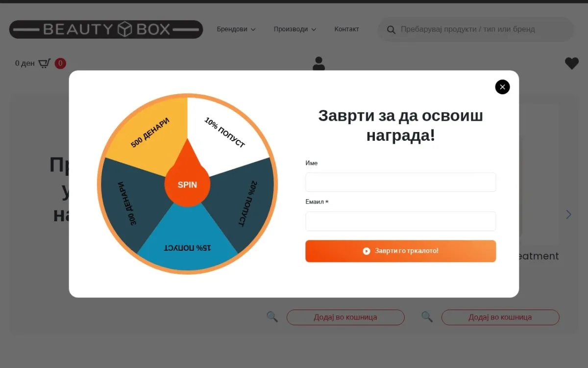588x368 pixels.
Task: Expand the Производи dropdown menu
Action: pyautogui.click(x=294, y=29)
